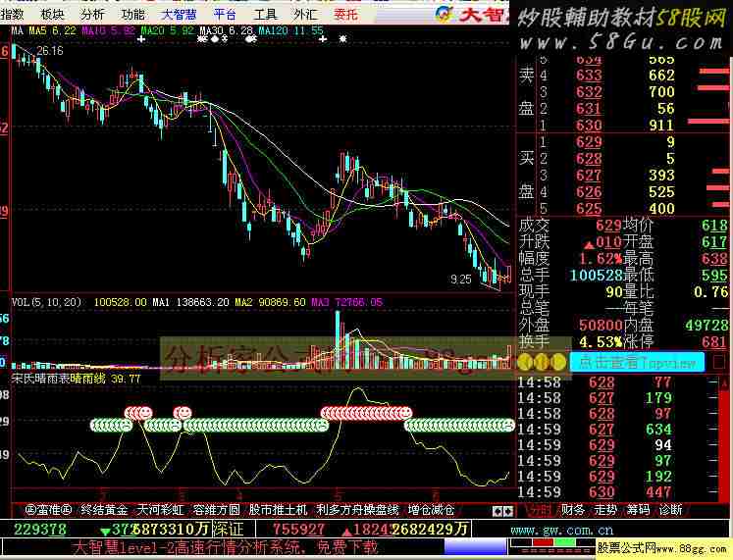Open the 筹码 side panel tab
Image resolution: width=733 pixels, height=560 pixels.
[x=638, y=510]
